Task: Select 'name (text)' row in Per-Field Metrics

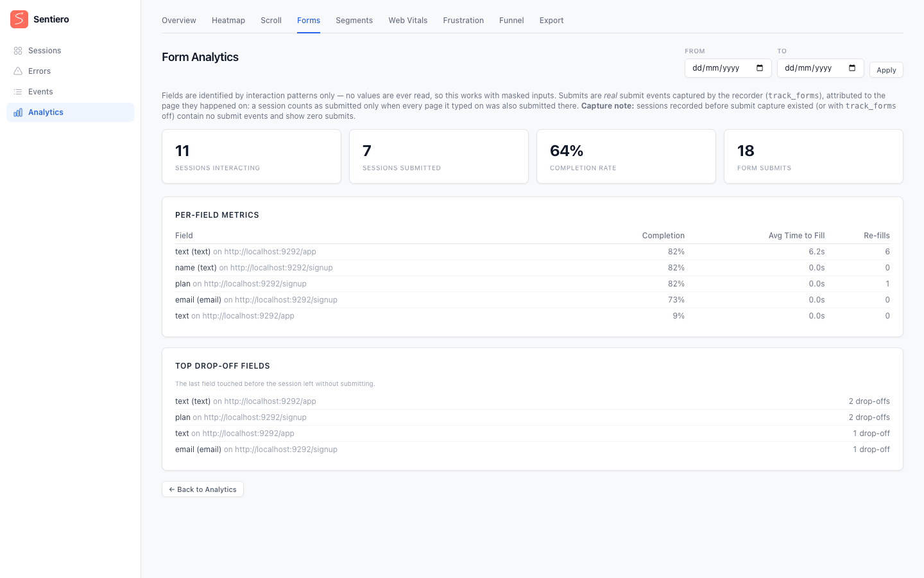Action: (533, 268)
